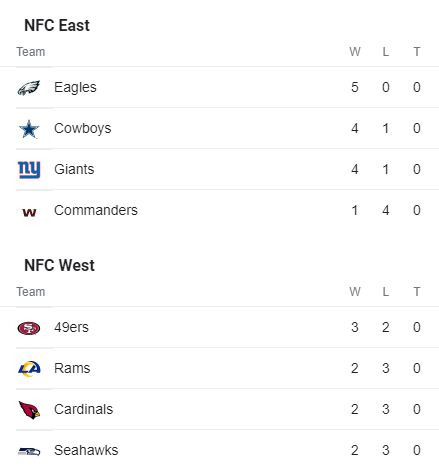
Task: Click the Giants ny logo
Action: [x=29, y=170]
